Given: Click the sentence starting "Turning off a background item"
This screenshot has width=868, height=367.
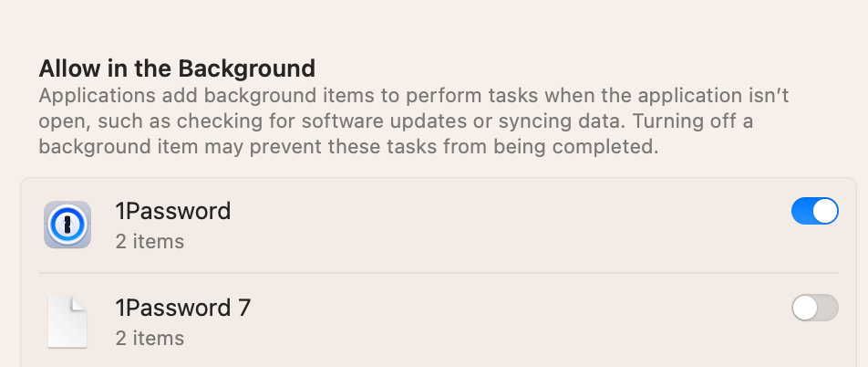Looking at the screenshot, I should [x=397, y=133].
